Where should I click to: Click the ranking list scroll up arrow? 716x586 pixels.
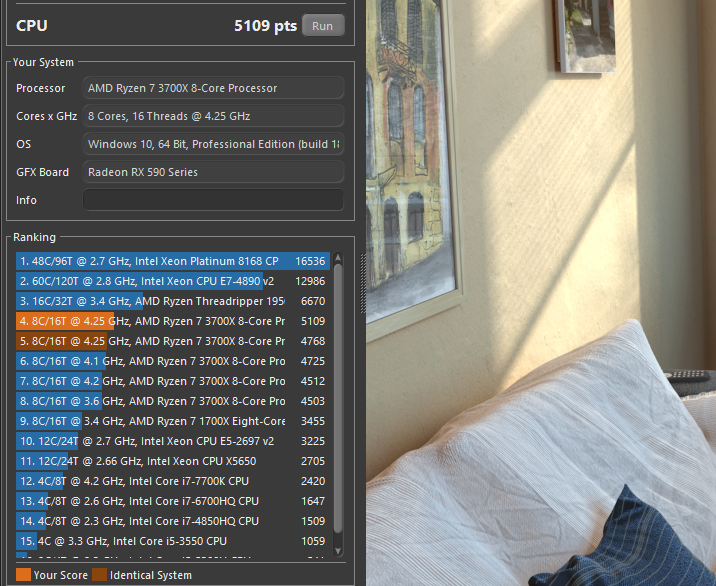point(338,258)
